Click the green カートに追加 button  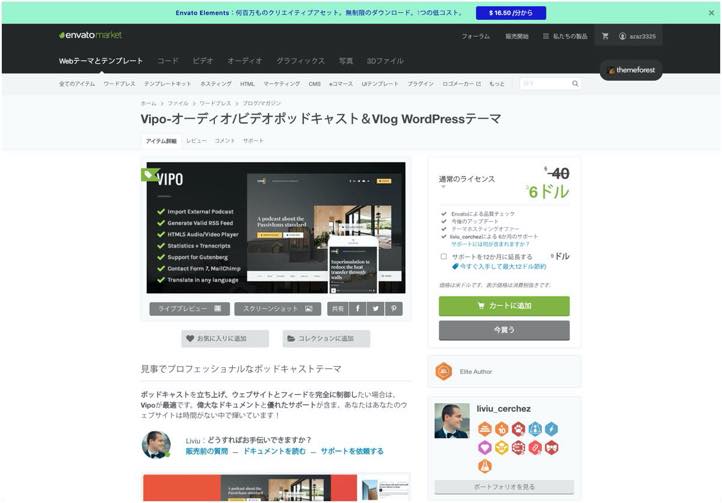pyautogui.click(x=504, y=306)
